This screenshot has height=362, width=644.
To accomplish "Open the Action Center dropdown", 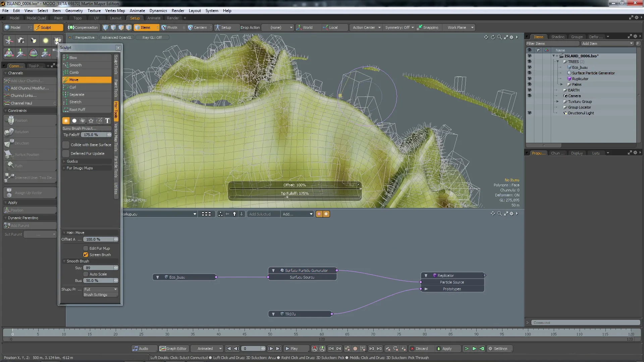I will click(x=366, y=27).
